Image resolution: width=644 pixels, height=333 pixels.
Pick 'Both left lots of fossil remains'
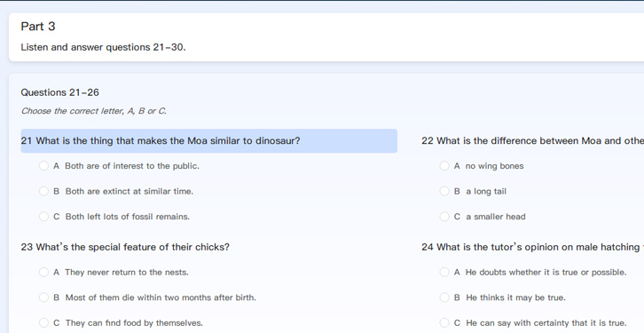(43, 217)
